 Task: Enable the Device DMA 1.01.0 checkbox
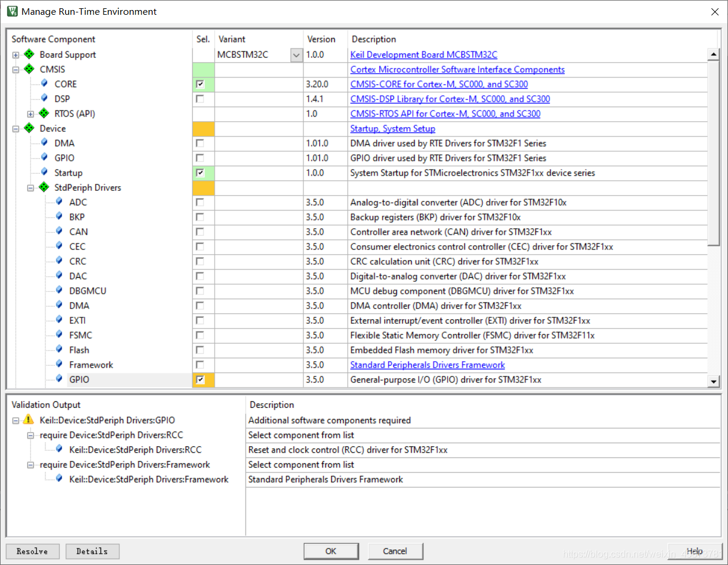point(200,143)
